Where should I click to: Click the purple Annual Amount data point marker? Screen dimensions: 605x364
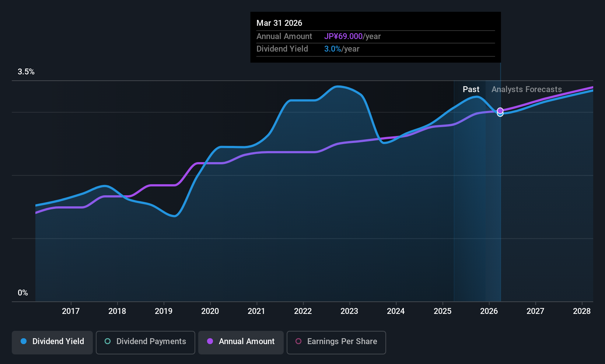pyautogui.click(x=500, y=111)
